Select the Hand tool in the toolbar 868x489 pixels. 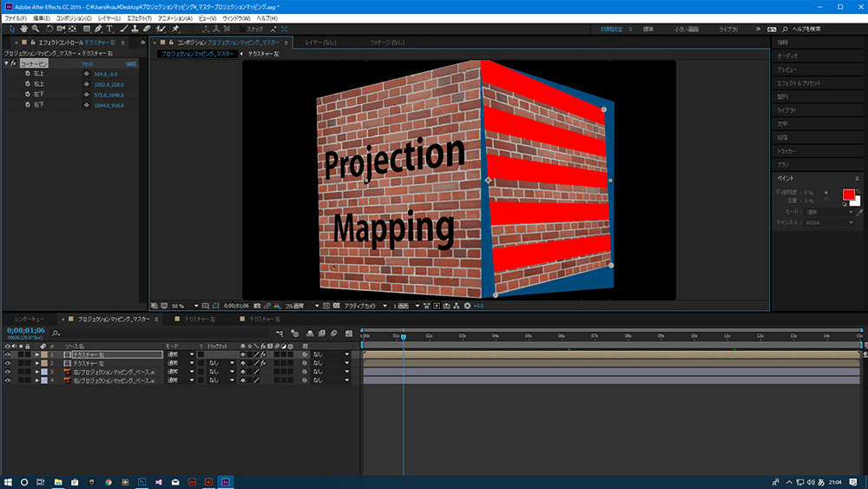[23, 29]
